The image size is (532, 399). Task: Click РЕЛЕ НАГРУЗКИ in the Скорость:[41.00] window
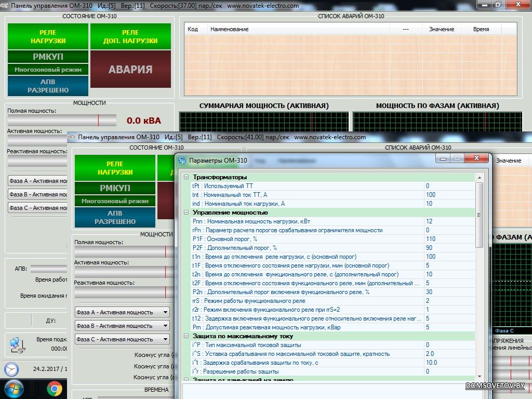(x=115, y=168)
